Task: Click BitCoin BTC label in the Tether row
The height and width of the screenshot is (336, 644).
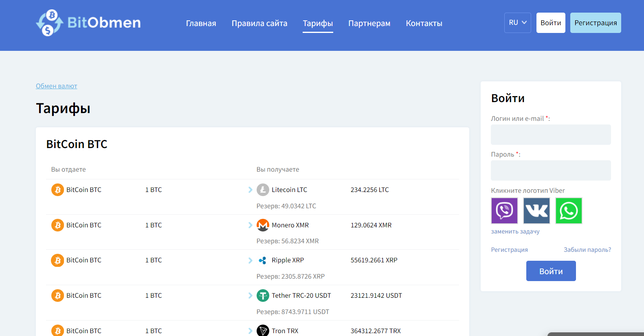Action: [x=84, y=296]
